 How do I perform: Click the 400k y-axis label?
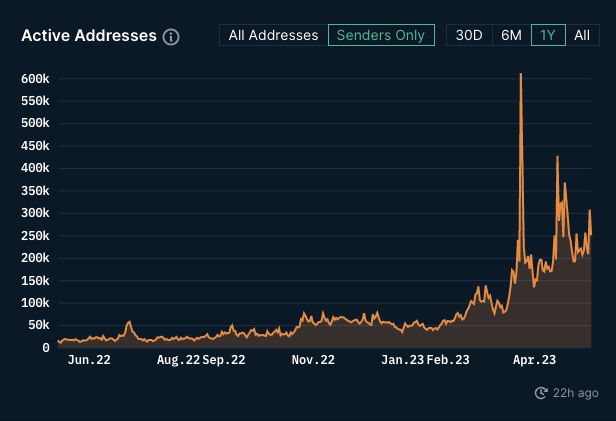(x=35, y=168)
